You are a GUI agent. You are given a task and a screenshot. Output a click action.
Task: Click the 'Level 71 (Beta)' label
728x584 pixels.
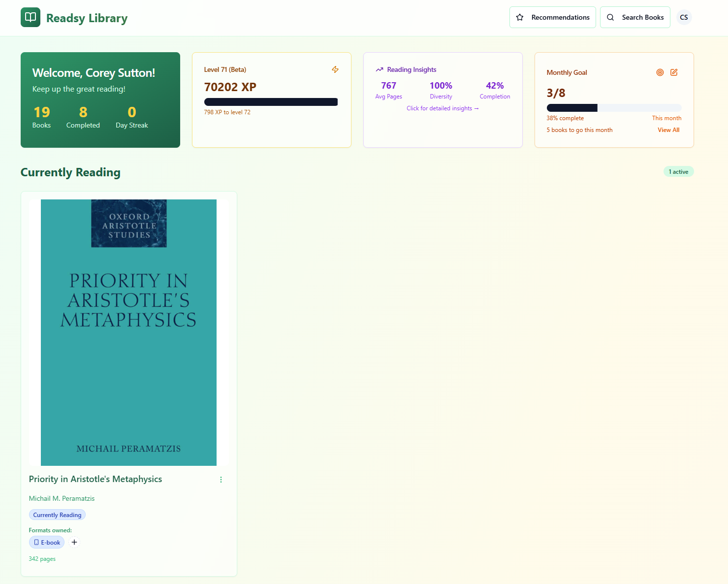225,69
